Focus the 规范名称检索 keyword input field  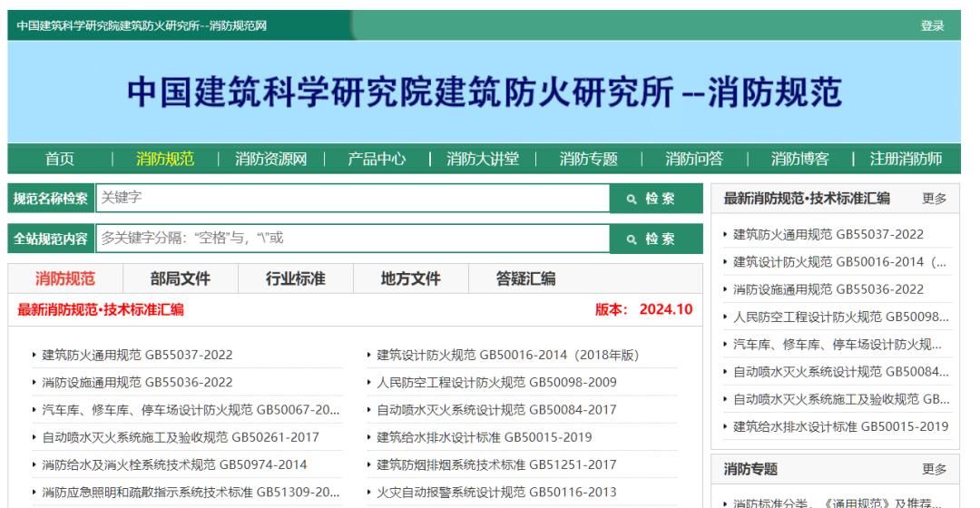tap(352, 198)
